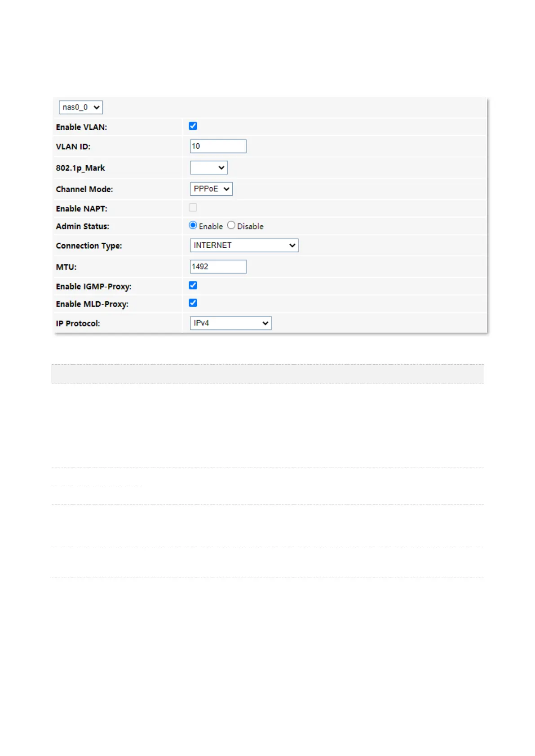The height and width of the screenshot is (756, 535).
Task: Click the VLAN ID: label
Action: tap(73, 147)
